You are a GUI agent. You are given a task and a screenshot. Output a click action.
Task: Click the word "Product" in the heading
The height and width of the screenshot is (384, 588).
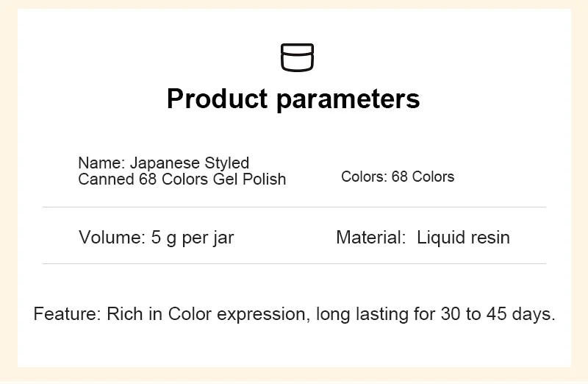point(217,99)
